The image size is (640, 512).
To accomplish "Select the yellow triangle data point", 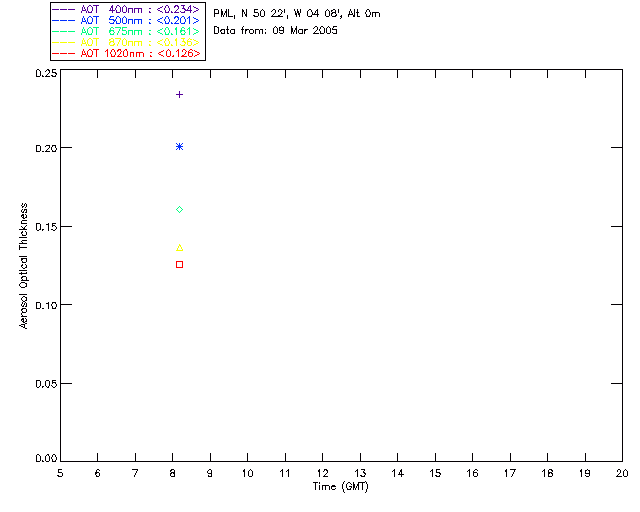I will (179, 248).
